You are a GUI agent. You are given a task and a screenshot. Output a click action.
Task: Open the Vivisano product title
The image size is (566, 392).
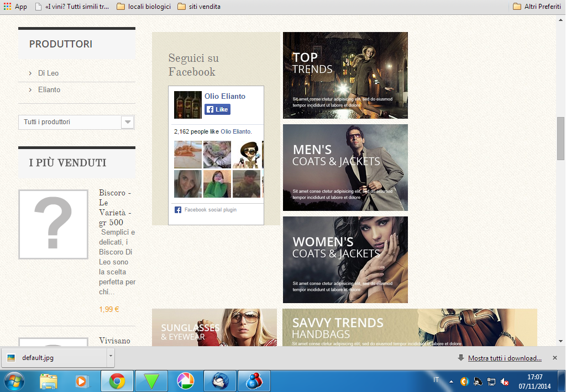point(114,341)
